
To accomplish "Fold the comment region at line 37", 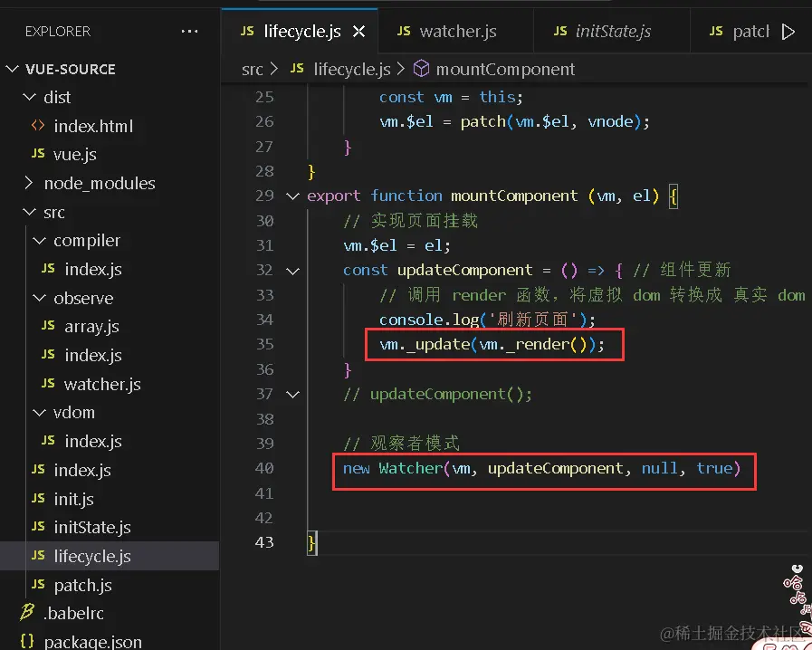I will (x=292, y=394).
